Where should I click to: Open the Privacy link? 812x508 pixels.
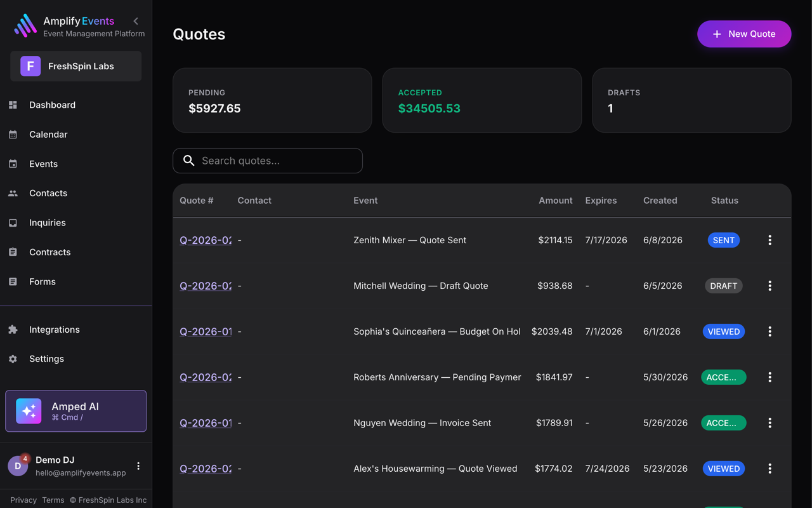[23, 500]
